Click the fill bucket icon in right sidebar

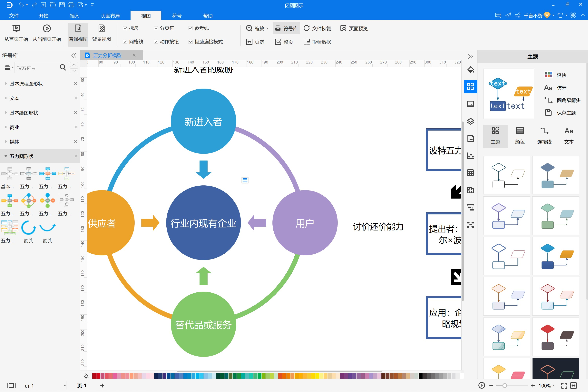(470, 70)
